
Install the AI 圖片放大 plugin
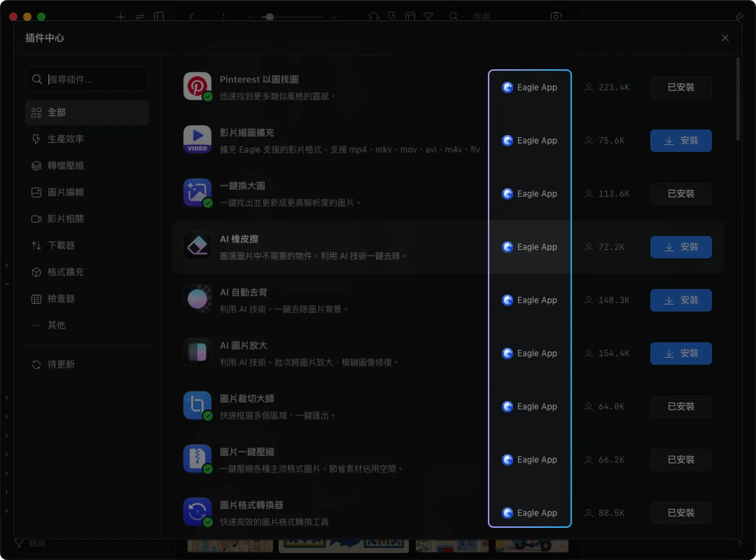[681, 353]
